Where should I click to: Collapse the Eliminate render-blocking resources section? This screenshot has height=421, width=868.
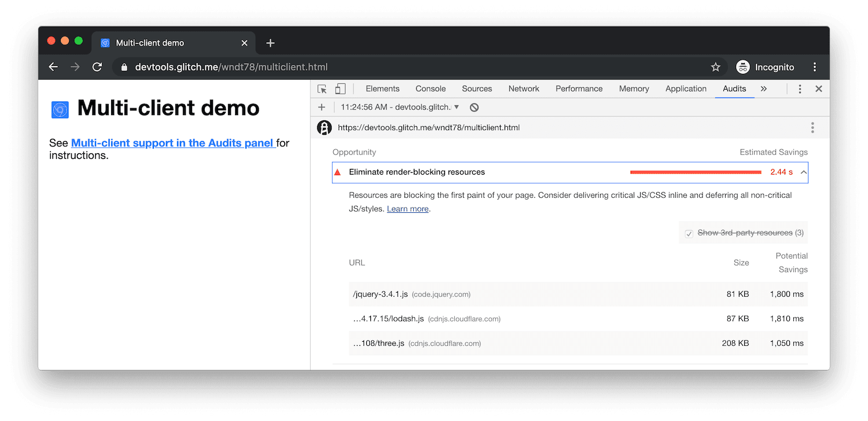[x=803, y=172]
